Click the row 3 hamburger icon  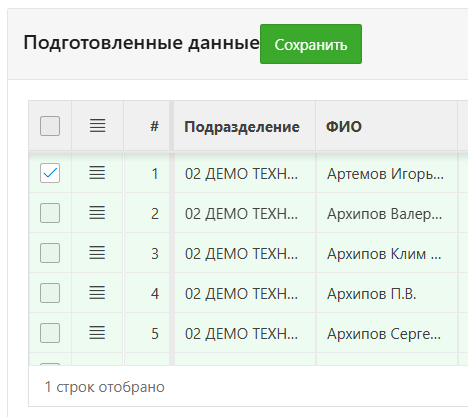coord(97,253)
